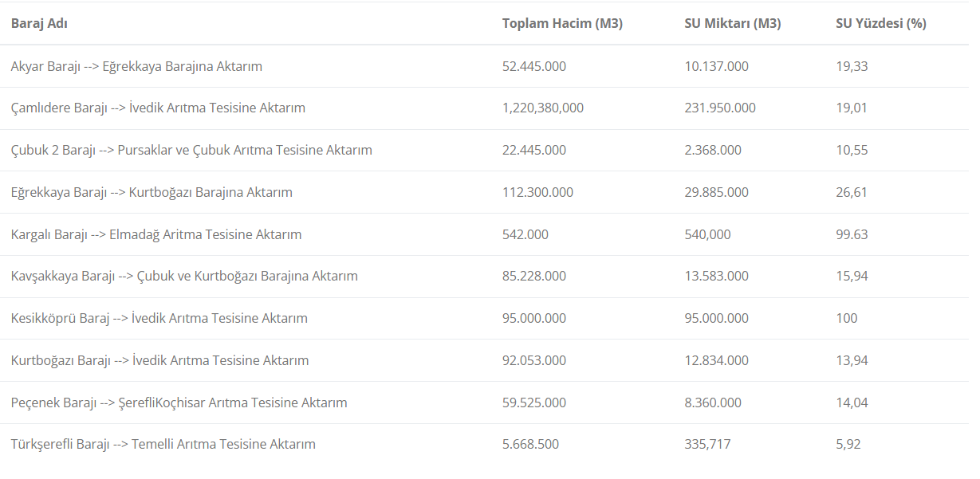This screenshot has width=980, height=479.
Task: Click the 99.63 water percentage value
Action: pyautogui.click(x=852, y=234)
